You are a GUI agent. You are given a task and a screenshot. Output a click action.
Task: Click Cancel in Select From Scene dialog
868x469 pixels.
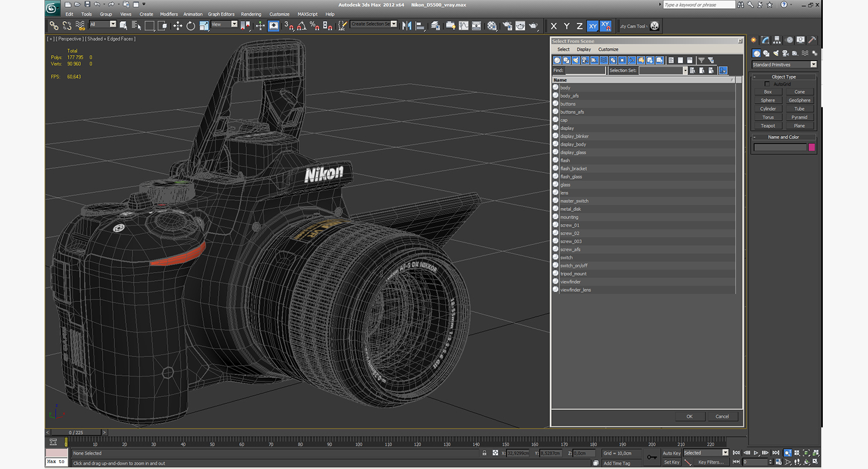point(723,416)
